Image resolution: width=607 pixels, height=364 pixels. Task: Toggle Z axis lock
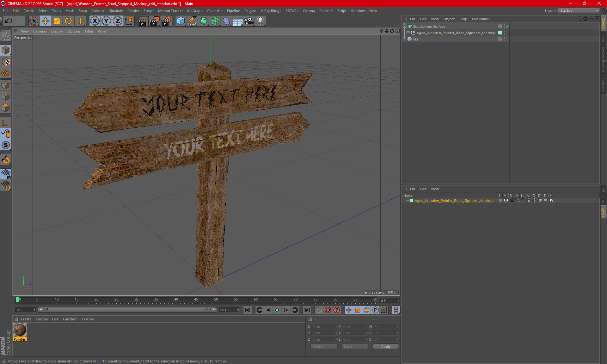pos(118,21)
